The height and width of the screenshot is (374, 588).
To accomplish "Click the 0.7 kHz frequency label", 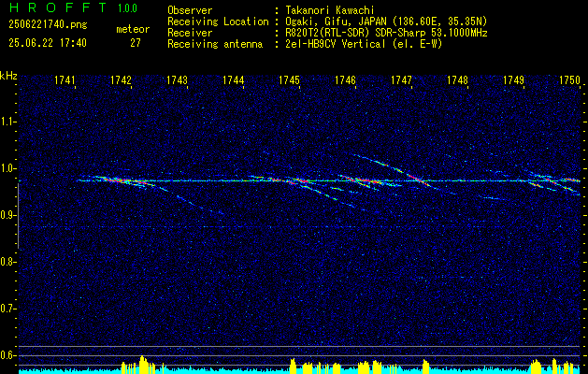I will (7, 309).
